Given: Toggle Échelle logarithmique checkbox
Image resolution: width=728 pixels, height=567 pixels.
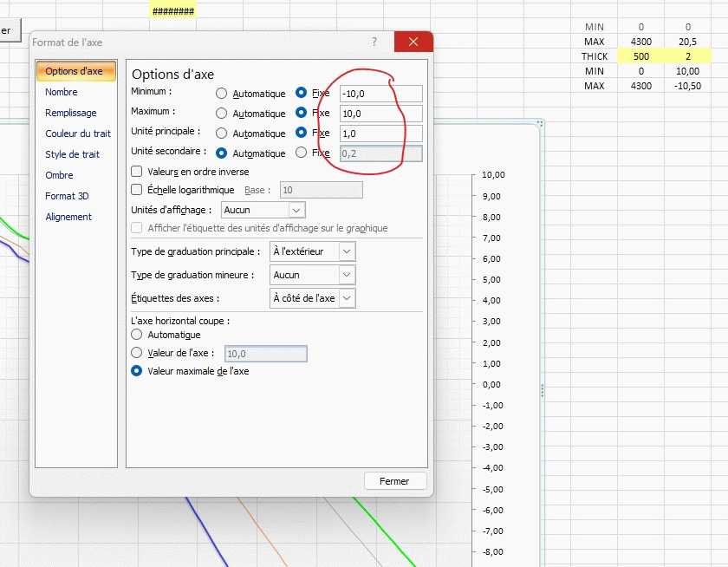Looking at the screenshot, I should 136,190.
